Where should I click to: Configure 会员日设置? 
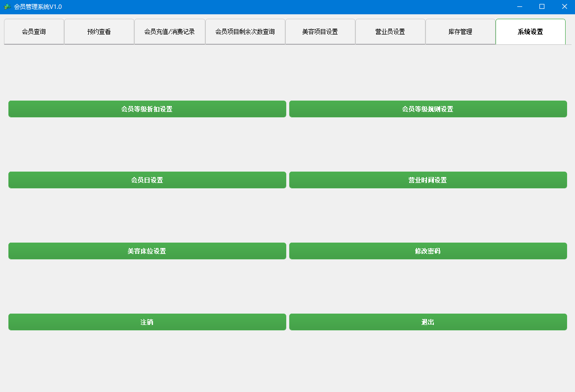click(x=147, y=179)
